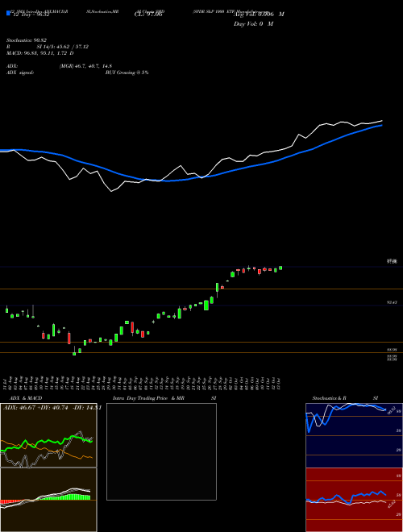Viewport: 403px width, 532px height.
Task: Open the blue Stochastics chart thumbnail
Action: [354, 435]
